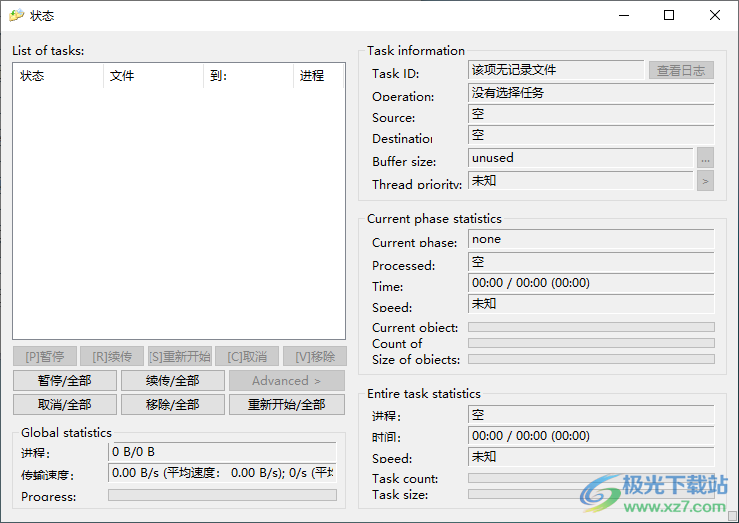Click the window resize grip
The width and height of the screenshot is (739, 523).
(732, 516)
